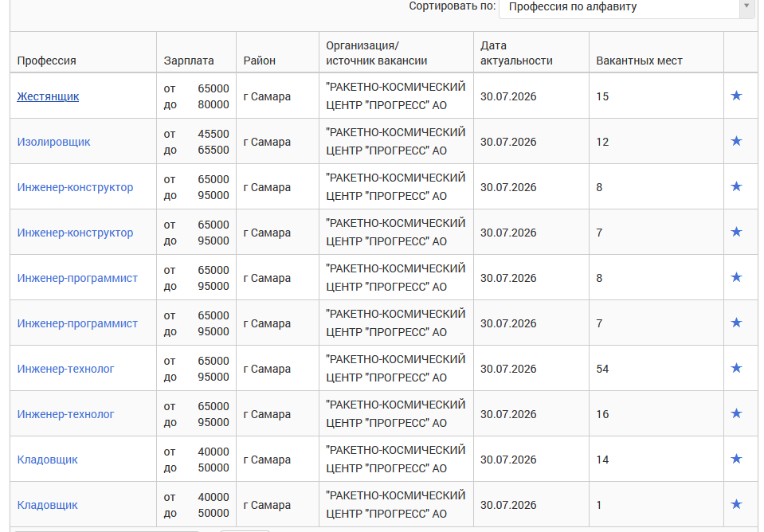Click the 'Дата актуальности' column header
Screen dimensions: 764x532
click(x=516, y=53)
